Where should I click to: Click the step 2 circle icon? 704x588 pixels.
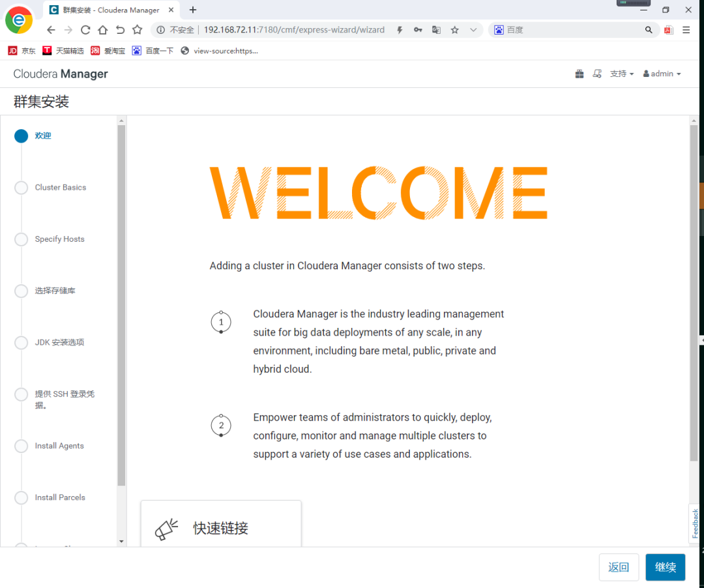[x=221, y=426]
